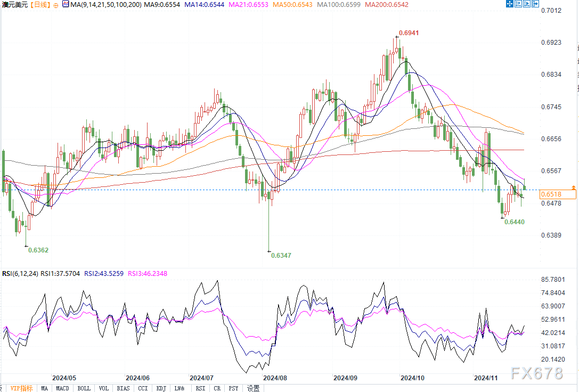Click the crosshair cursor icon at top right
Viewport: 579px width, 392px height.
tap(510, 5)
